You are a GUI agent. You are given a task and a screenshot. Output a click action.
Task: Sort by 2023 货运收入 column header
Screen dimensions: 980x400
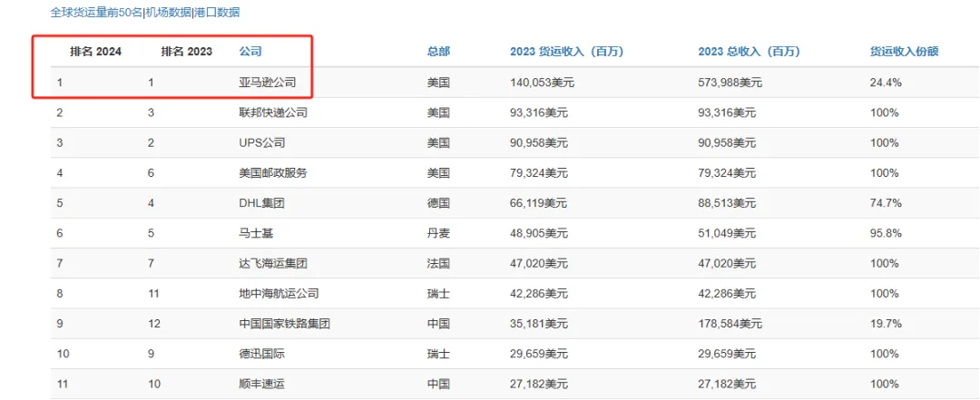click(564, 52)
